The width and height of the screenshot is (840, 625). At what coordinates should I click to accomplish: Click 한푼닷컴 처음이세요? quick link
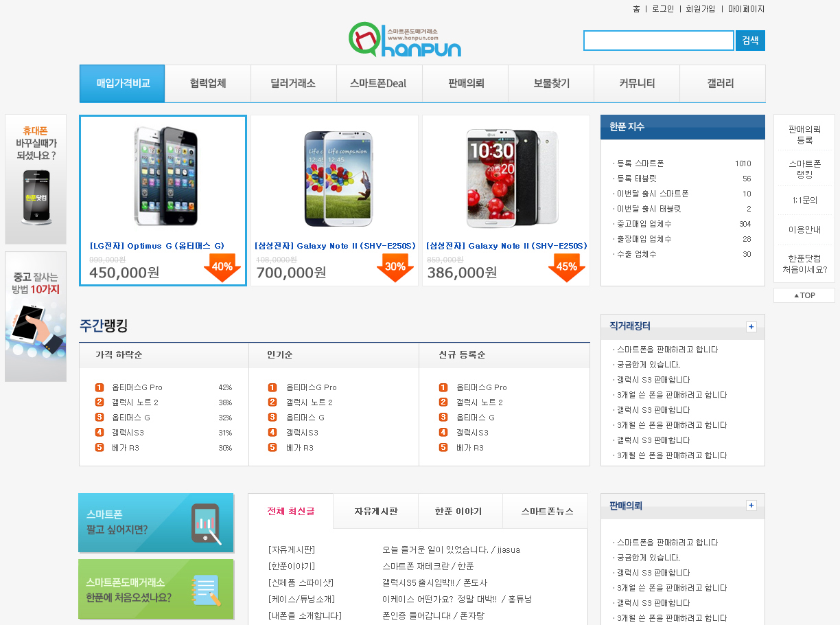[804, 264]
